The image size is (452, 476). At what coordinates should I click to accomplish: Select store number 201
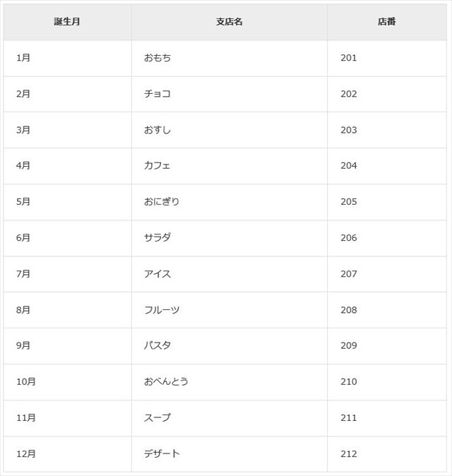(x=349, y=58)
